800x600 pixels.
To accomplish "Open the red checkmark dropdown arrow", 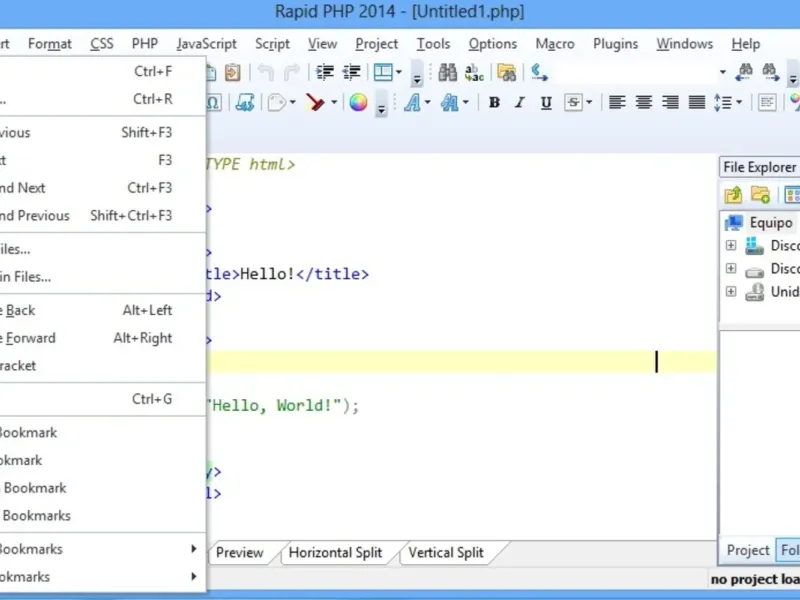I will pos(334,103).
